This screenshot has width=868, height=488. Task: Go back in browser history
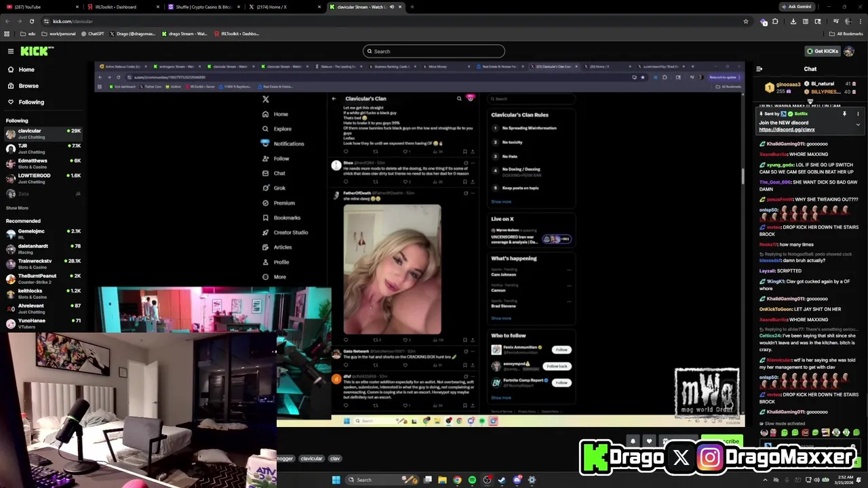click(7, 21)
